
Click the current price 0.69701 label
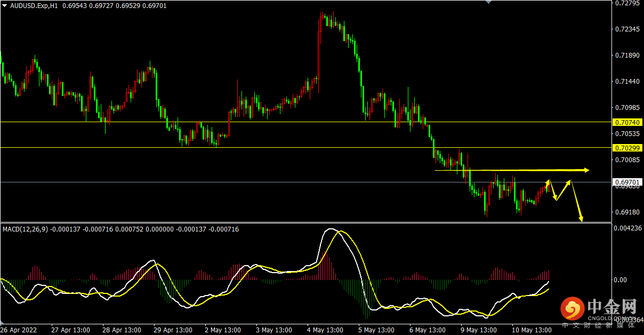626,182
